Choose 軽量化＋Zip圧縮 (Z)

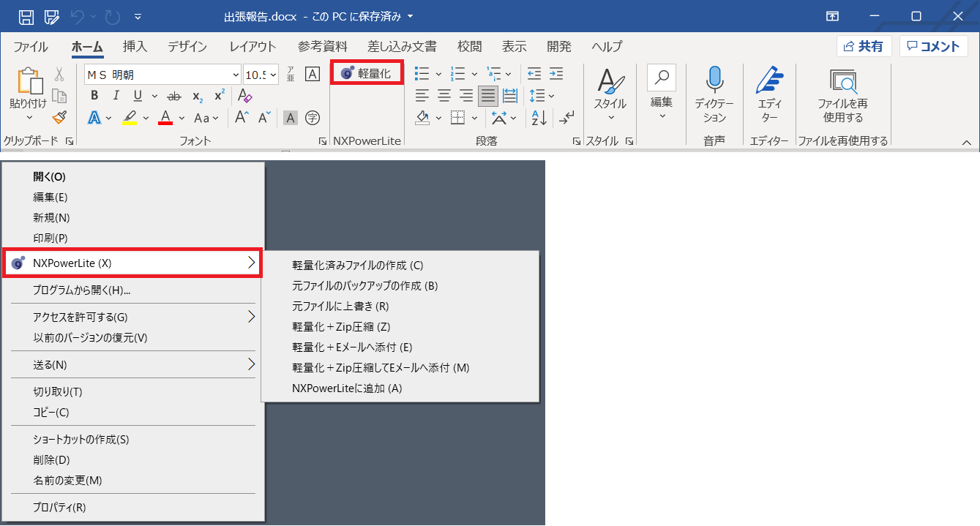click(341, 326)
